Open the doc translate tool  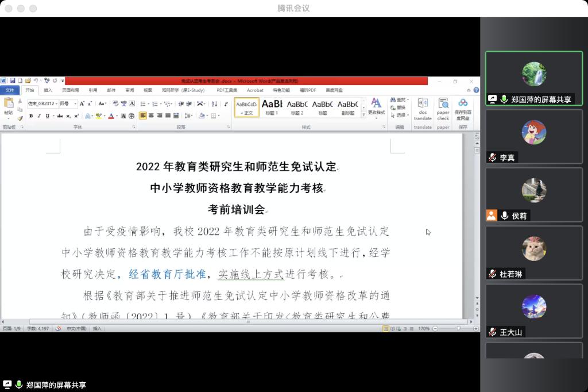pos(423,108)
